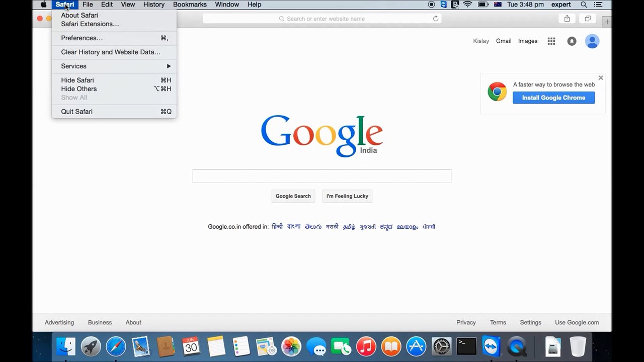Open the Gmail link
Viewport: 644px width, 362px height.
point(504,41)
